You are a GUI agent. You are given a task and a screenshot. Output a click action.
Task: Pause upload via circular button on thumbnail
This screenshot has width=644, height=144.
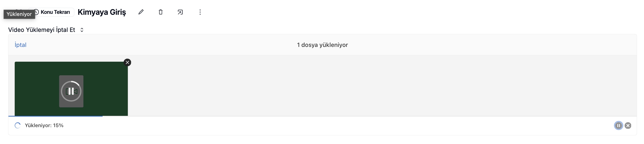click(71, 91)
